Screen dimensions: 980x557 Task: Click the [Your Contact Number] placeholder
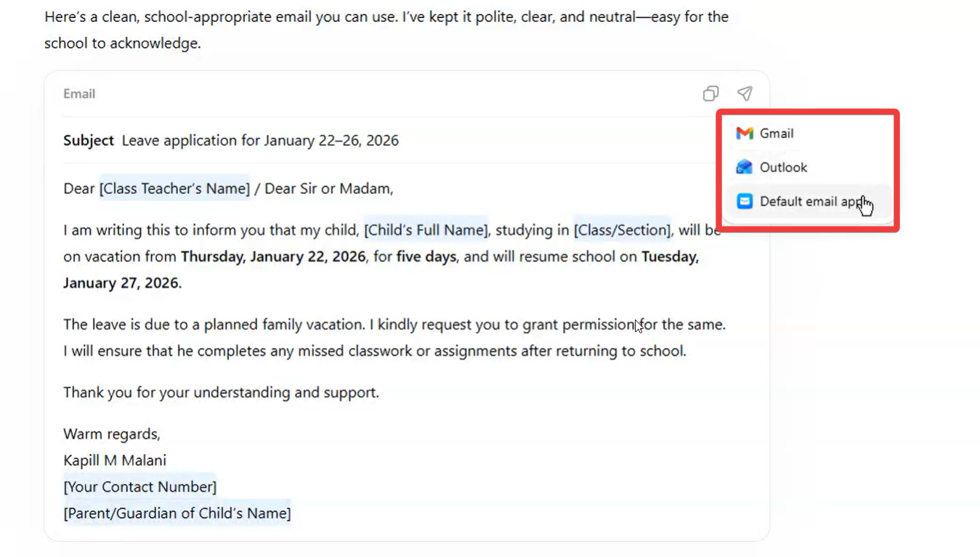pos(139,487)
